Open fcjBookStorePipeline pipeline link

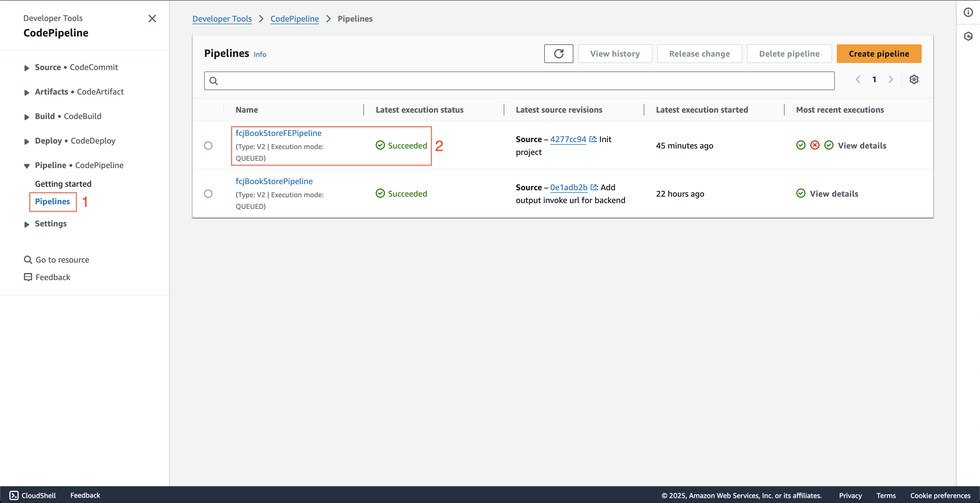point(274,181)
